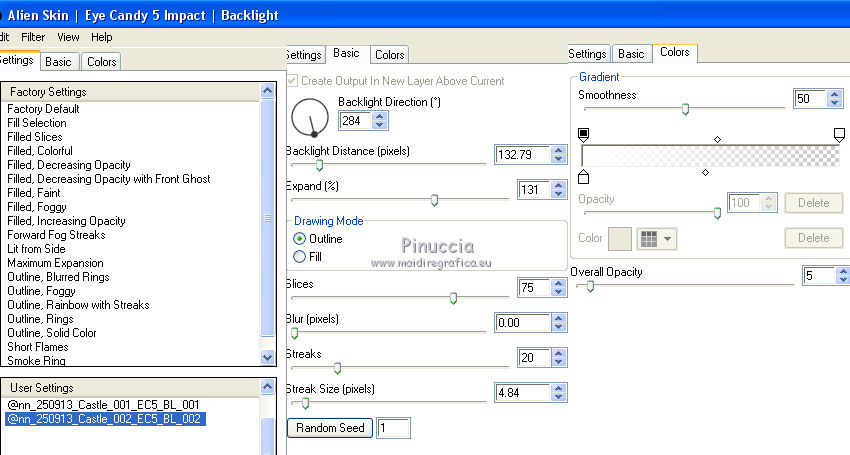Choose Outline, Rainbow with Streaks preset

click(78, 305)
